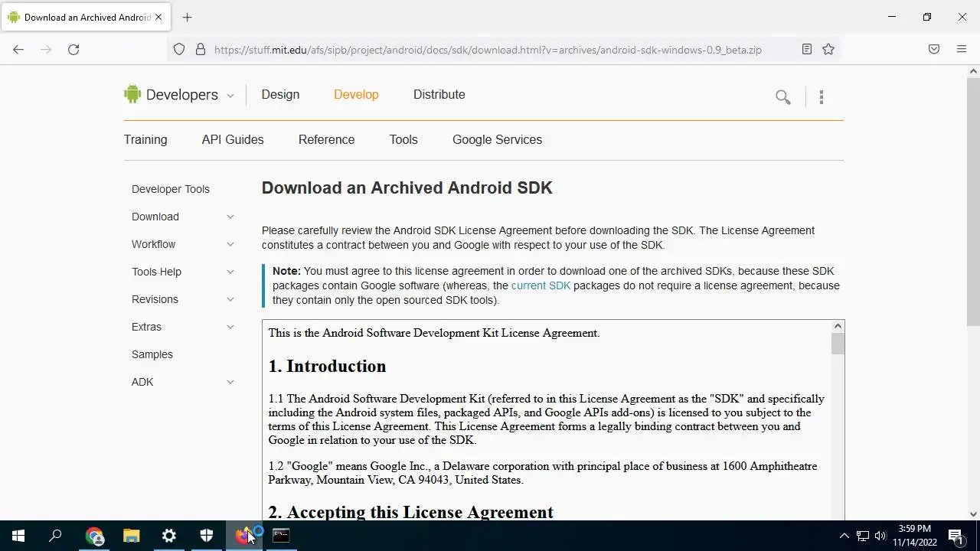Switch to the Google Services tab
The height and width of the screenshot is (551, 980).
[x=497, y=139]
